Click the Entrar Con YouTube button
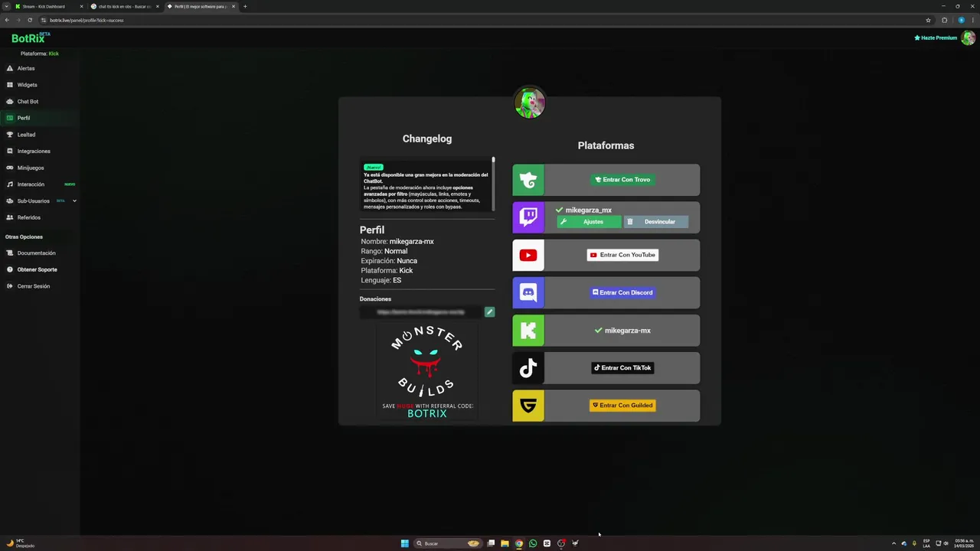 pyautogui.click(x=622, y=255)
